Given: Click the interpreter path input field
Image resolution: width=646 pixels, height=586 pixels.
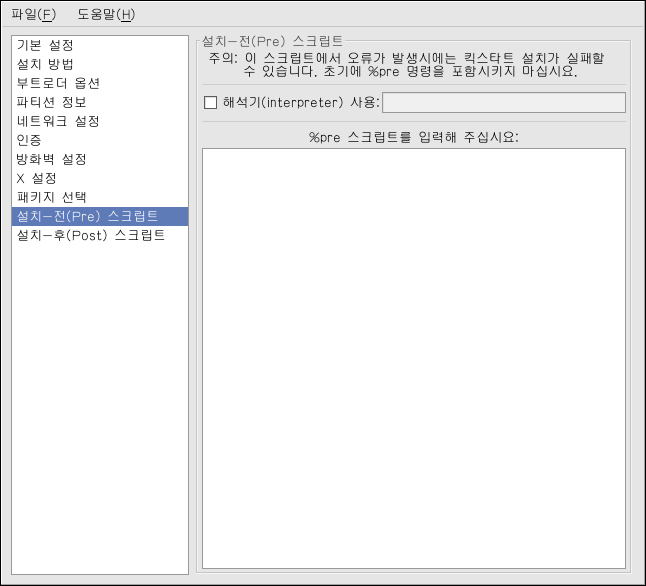Looking at the screenshot, I should [x=503, y=102].
